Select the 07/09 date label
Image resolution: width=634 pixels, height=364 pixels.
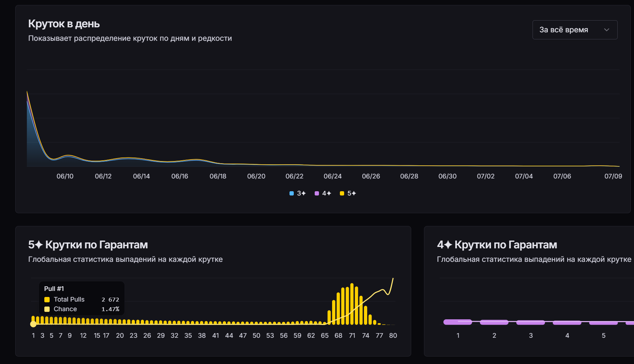(613, 176)
